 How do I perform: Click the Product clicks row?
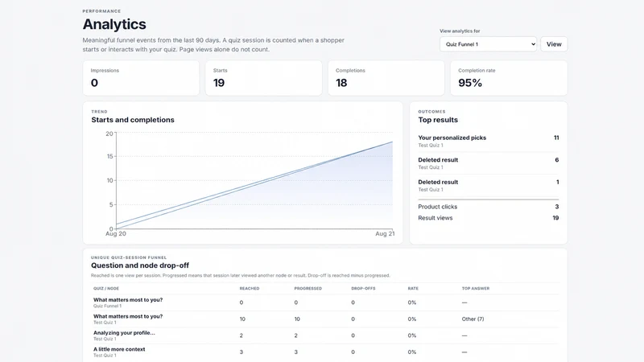(489, 207)
